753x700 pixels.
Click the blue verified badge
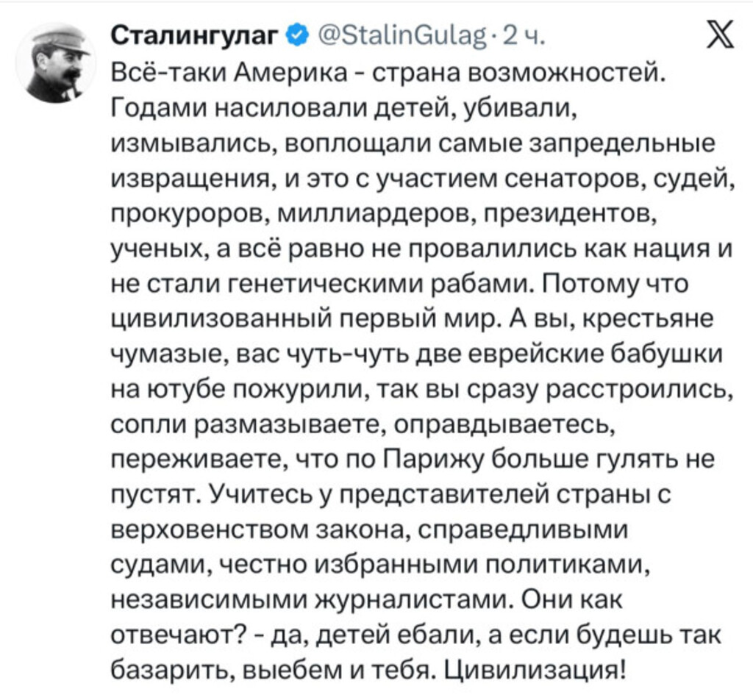coord(296,35)
